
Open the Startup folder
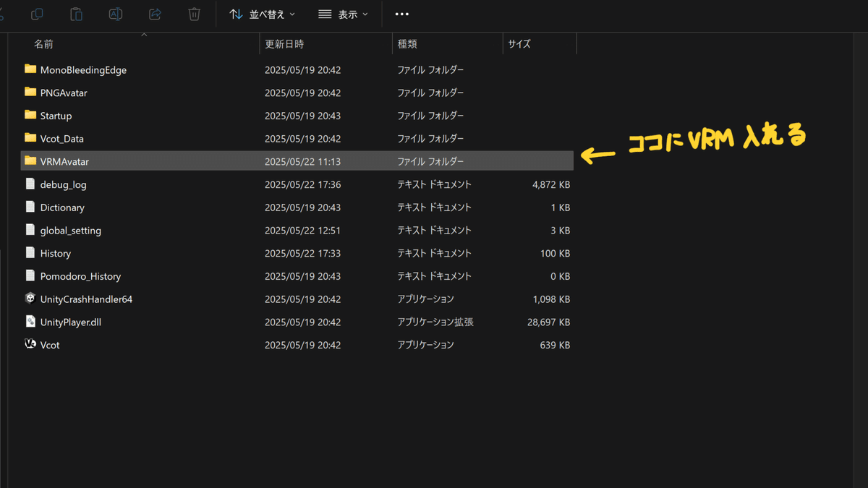coord(54,116)
